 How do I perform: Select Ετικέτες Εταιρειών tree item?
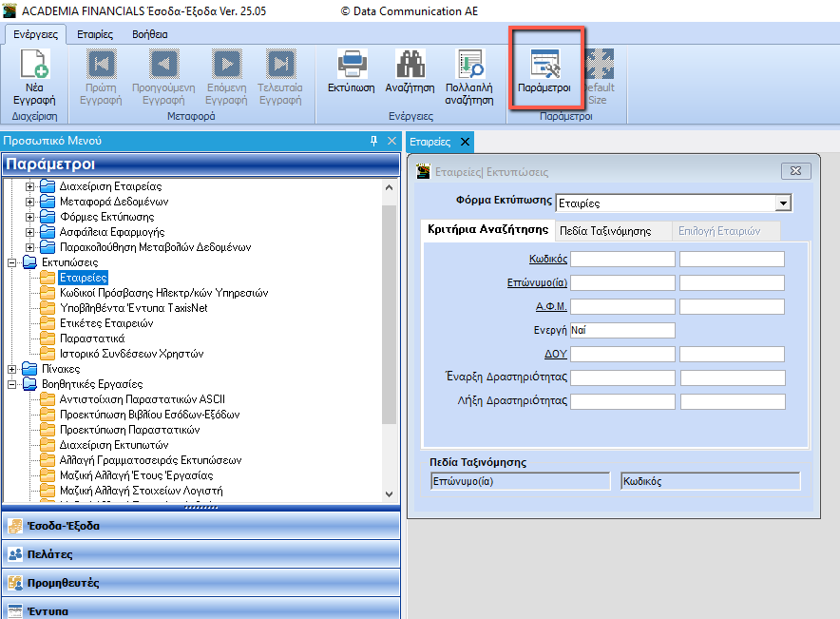click(106, 323)
